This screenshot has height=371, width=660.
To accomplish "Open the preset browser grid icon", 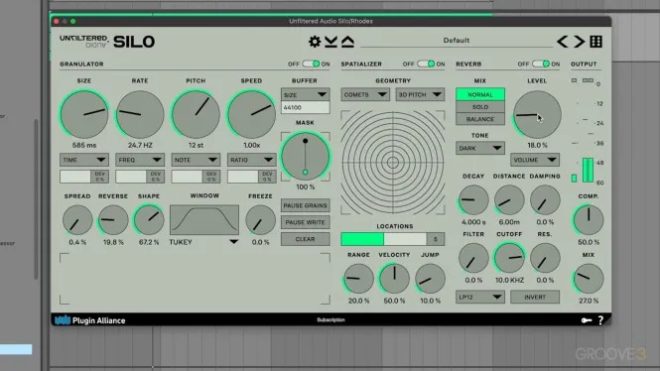I will coord(596,41).
